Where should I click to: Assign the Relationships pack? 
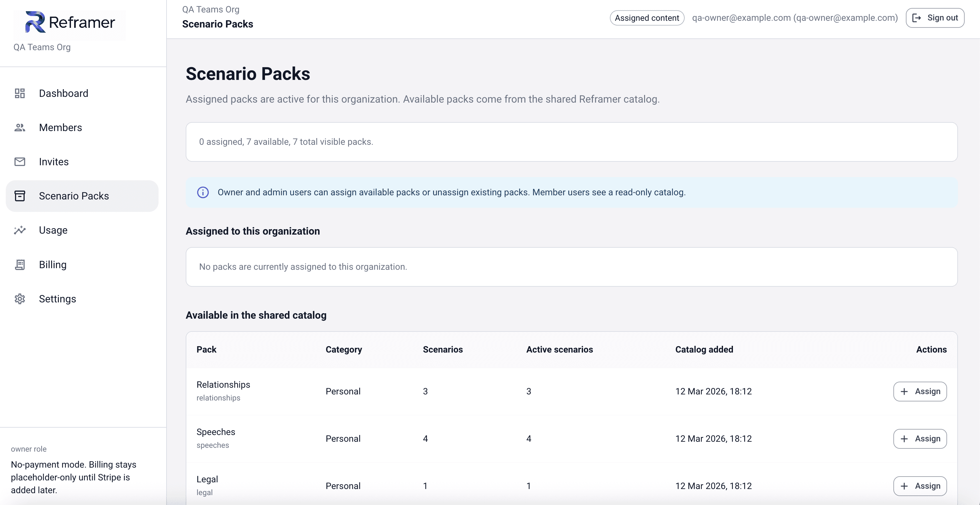(920, 391)
